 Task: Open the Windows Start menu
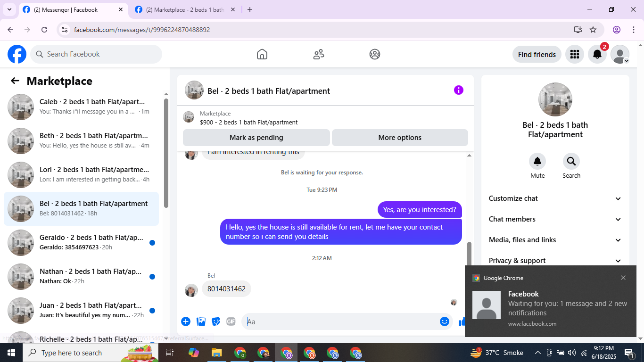[11, 353]
